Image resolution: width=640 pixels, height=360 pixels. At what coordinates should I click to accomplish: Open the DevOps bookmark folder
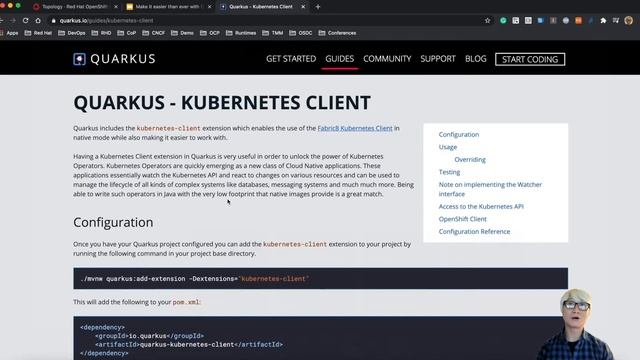72,33
